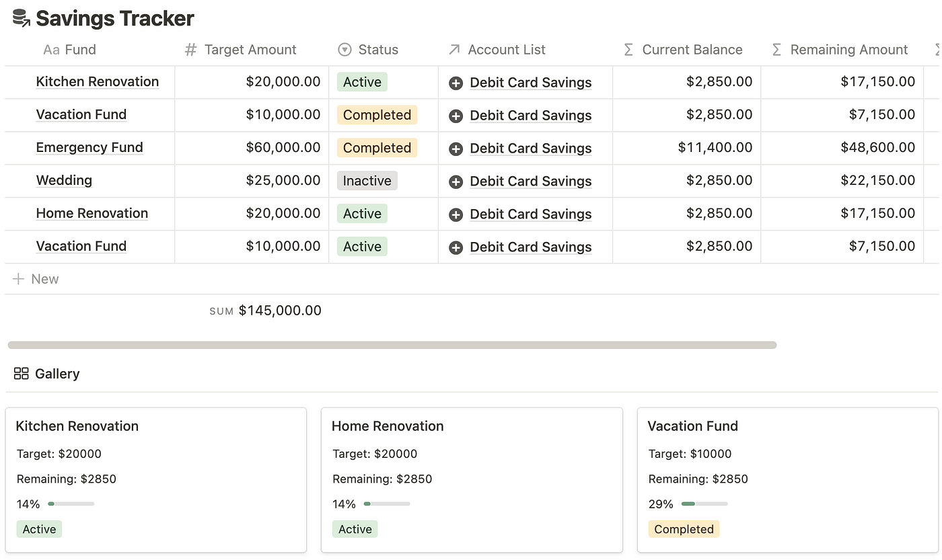
Task: Open the SUM $145,000.00 calculation menu
Action: pyautogui.click(x=265, y=311)
